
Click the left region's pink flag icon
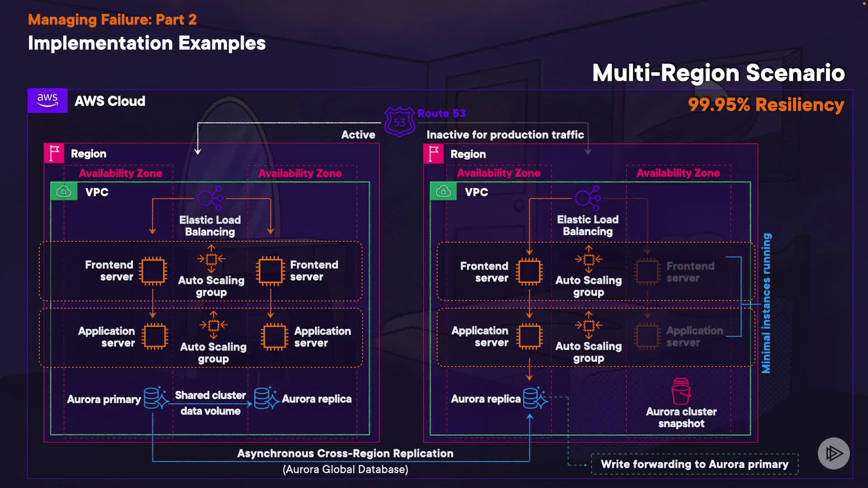[x=54, y=153]
